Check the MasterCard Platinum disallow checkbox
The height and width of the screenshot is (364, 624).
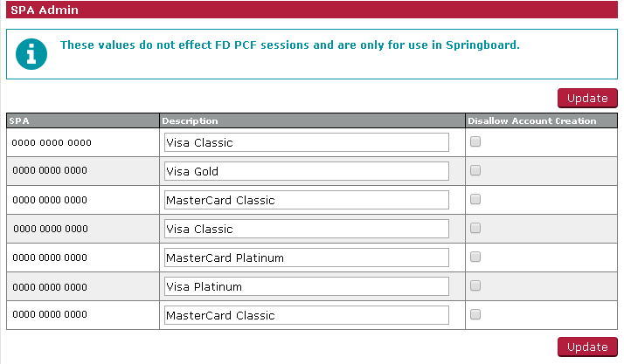click(475, 257)
